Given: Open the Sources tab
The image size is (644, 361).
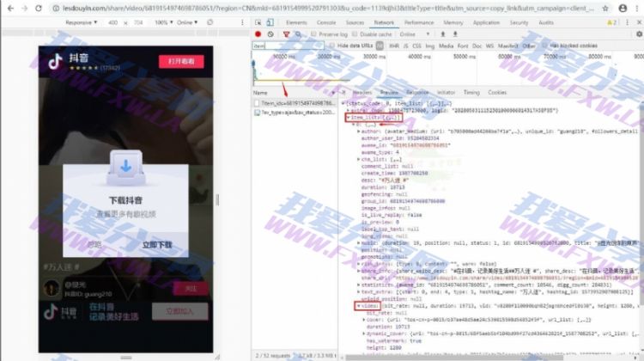Looking at the screenshot, I should click(355, 22).
